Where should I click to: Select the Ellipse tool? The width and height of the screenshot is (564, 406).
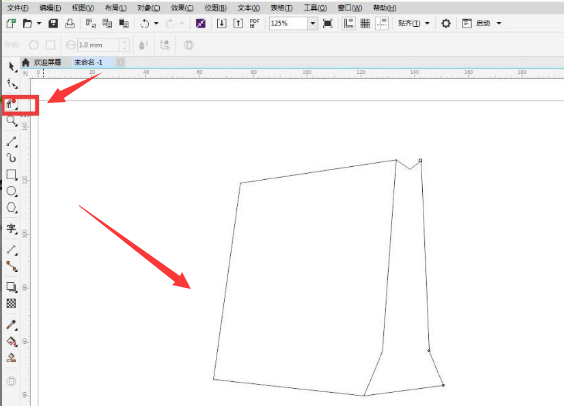point(12,191)
